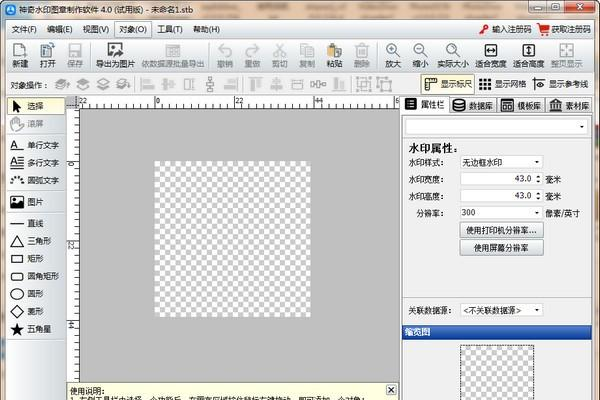Fit canvas width with 适合宽度 icon
The width and height of the screenshot is (600, 400).
[491, 56]
